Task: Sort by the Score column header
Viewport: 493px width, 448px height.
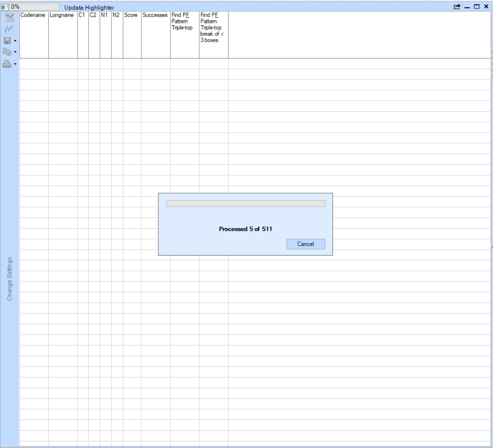Action: [x=131, y=15]
